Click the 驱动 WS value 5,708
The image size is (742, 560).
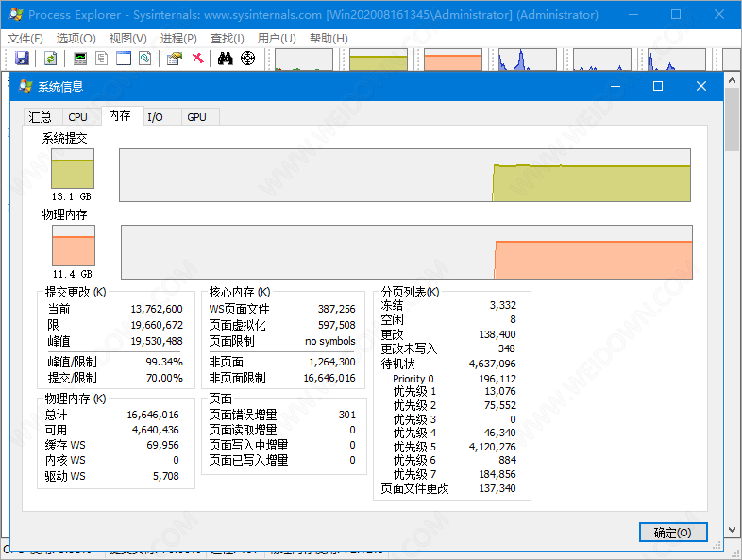point(166,476)
